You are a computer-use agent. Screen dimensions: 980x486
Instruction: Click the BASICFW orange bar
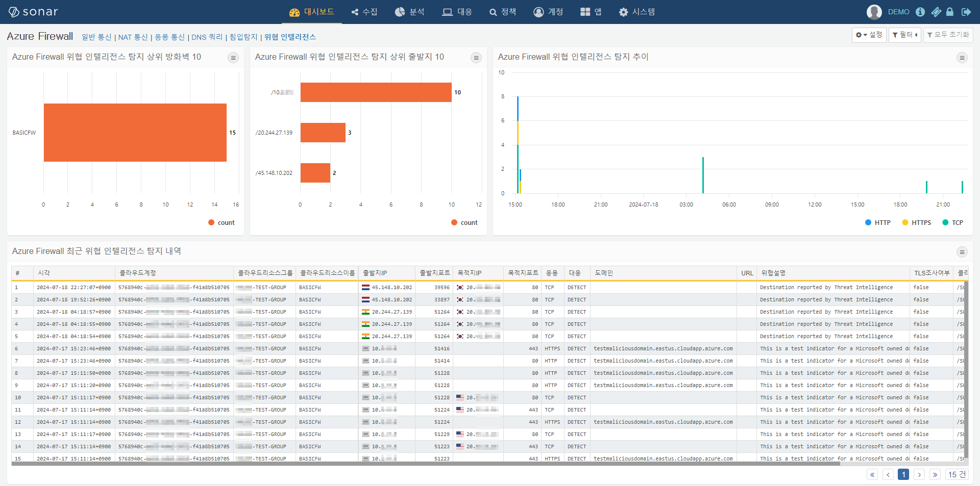tap(135, 133)
